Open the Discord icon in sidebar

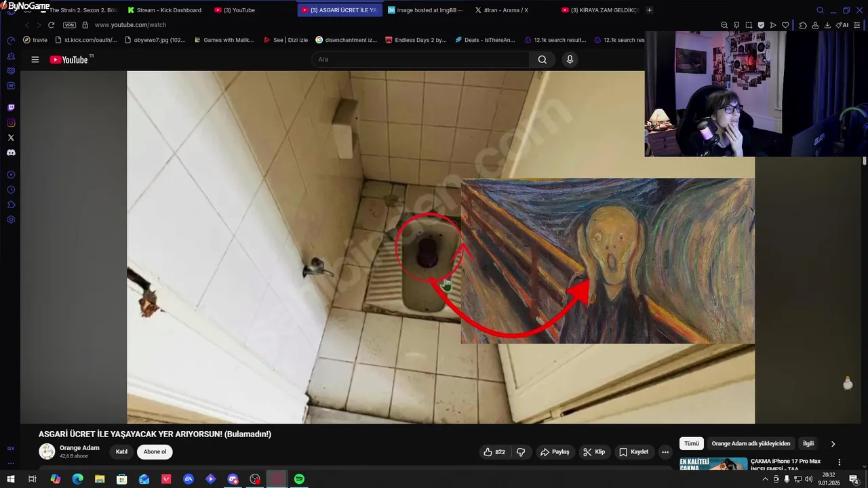11,152
